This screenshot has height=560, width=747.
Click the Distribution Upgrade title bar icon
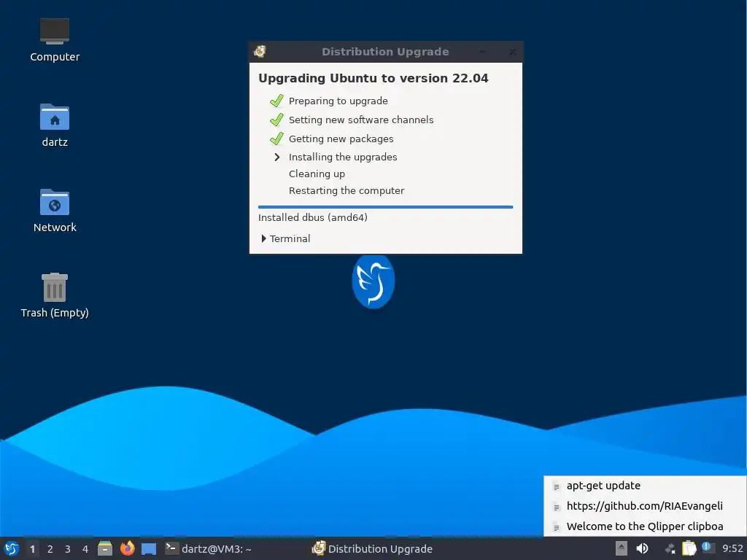tap(260, 52)
